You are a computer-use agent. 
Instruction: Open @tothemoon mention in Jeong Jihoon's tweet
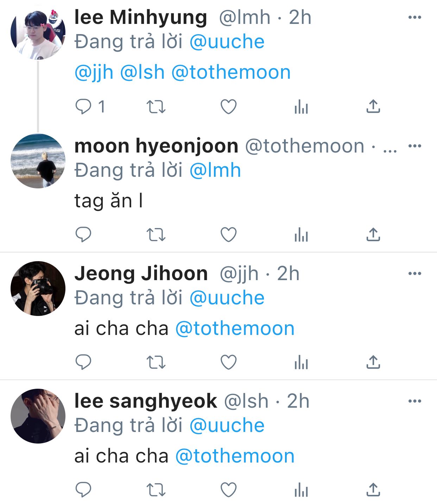click(x=235, y=329)
